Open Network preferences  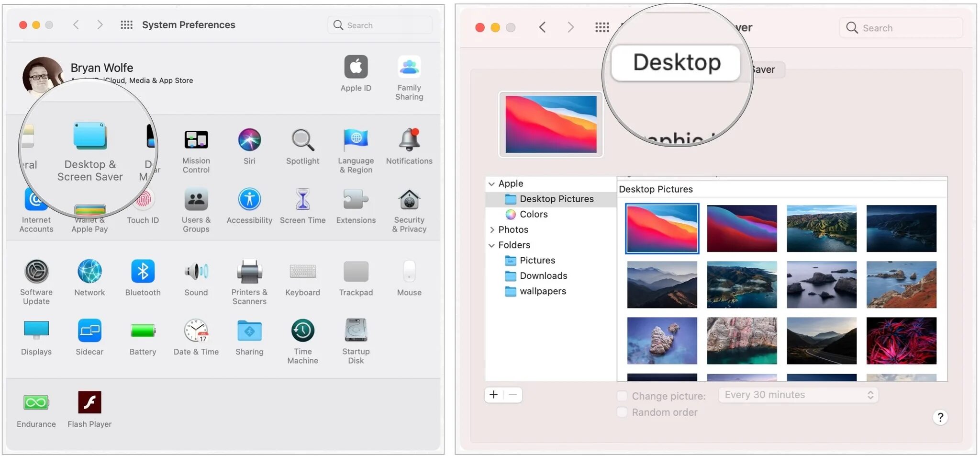pyautogui.click(x=89, y=278)
